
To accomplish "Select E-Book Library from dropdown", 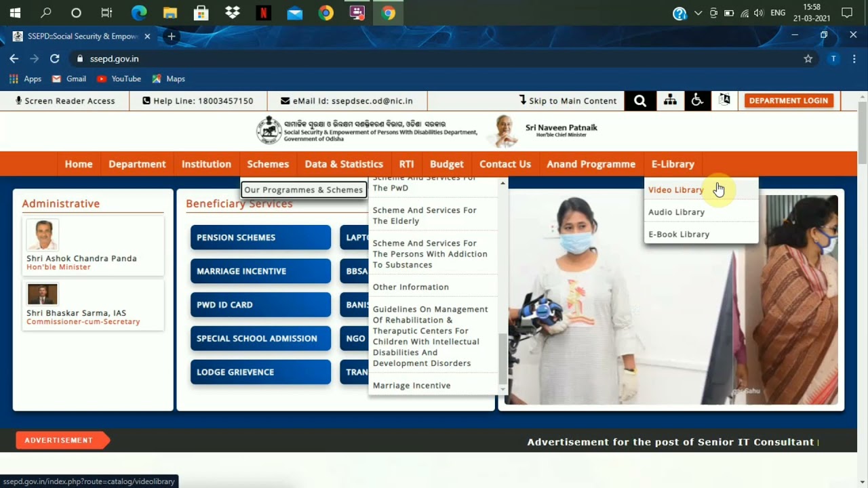I will tap(679, 235).
